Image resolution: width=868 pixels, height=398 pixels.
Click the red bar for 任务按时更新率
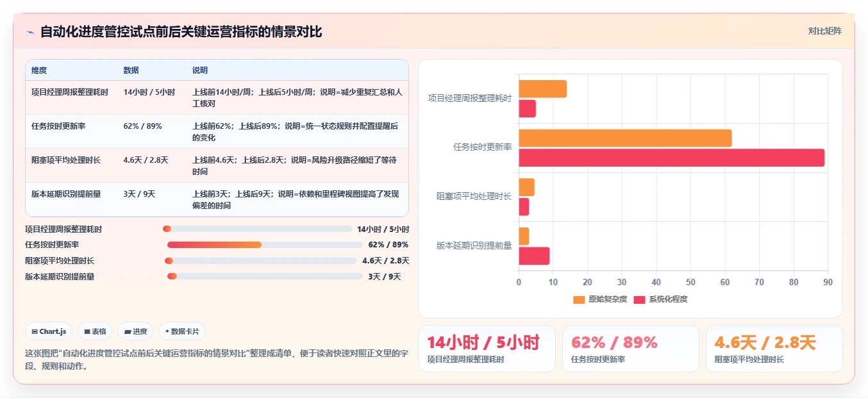tap(672, 158)
